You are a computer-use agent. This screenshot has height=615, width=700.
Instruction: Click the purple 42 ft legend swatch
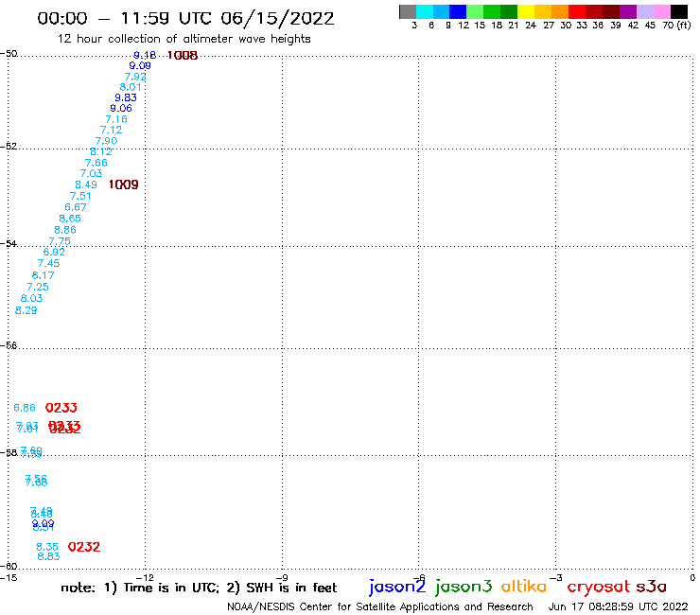pos(628,11)
